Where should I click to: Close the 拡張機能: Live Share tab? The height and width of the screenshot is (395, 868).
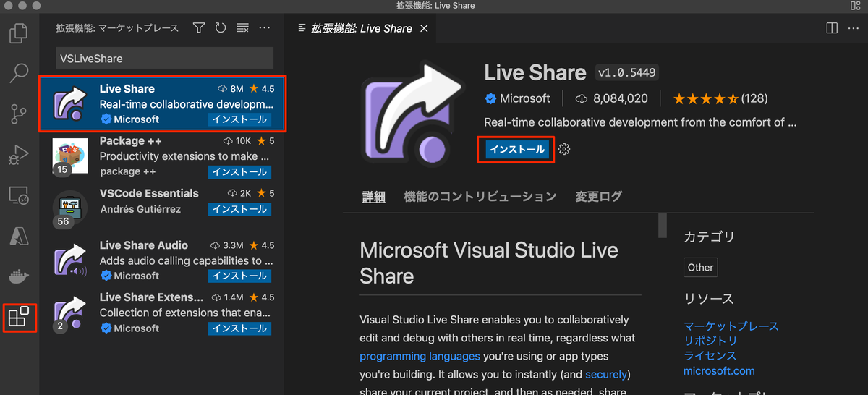pyautogui.click(x=424, y=29)
